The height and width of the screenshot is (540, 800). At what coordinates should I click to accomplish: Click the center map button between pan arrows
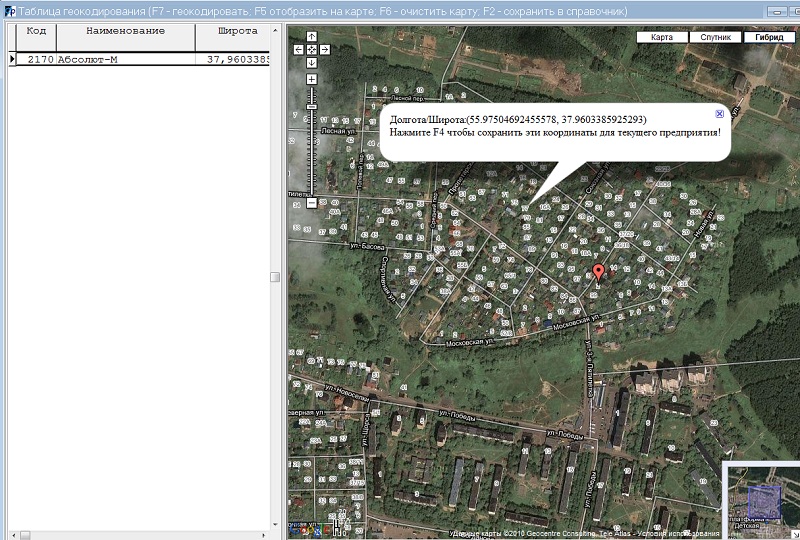click(x=312, y=48)
